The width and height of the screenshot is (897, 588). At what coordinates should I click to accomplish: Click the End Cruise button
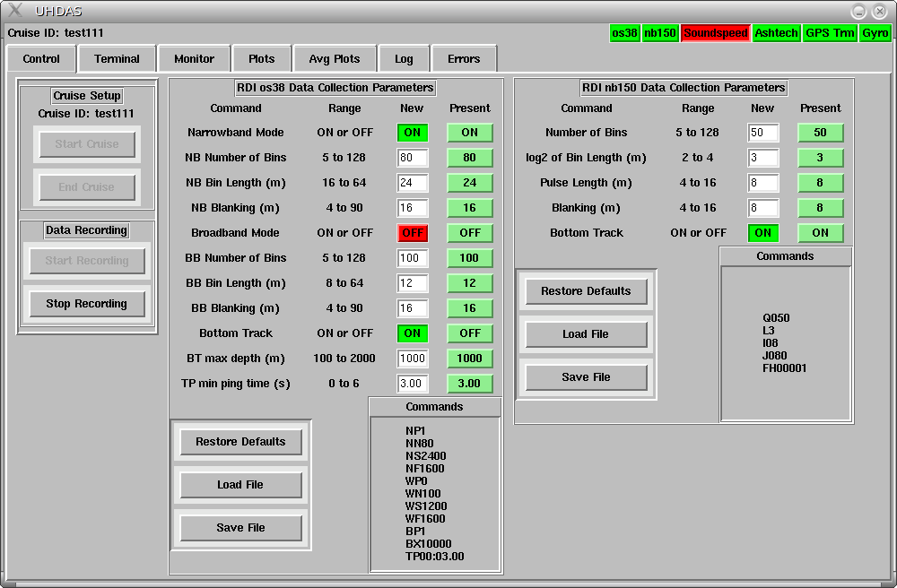tap(87, 186)
